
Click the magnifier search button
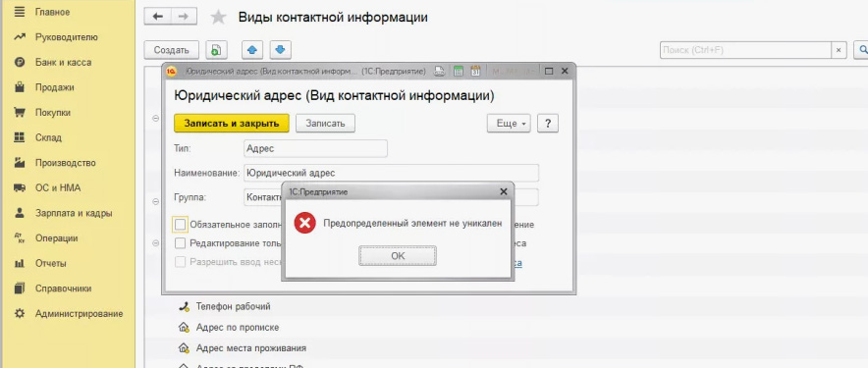click(861, 50)
